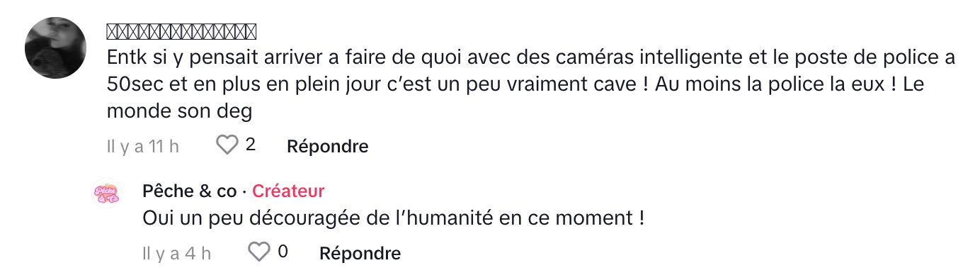
Task: Click the pink Créateur badge
Action: click(288, 191)
